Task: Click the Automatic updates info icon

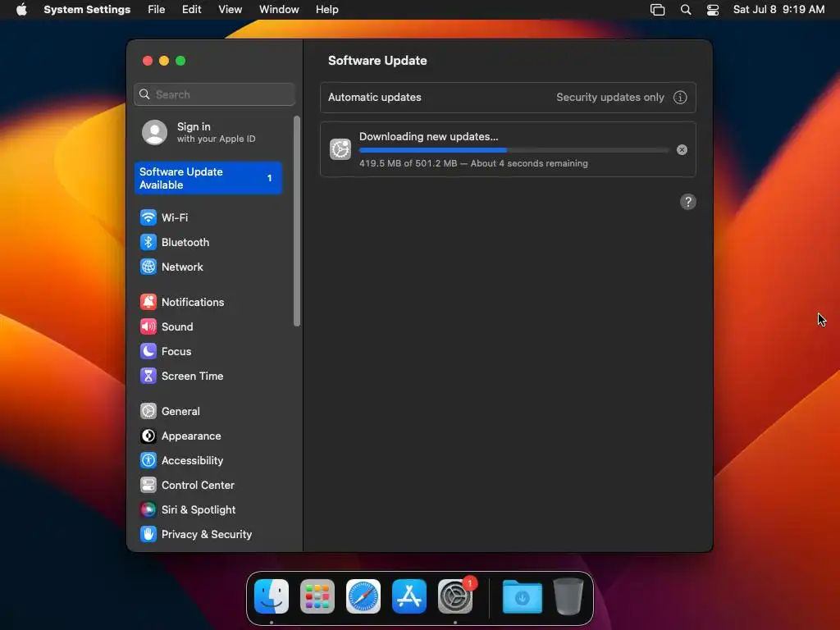Action: click(680, 98)
